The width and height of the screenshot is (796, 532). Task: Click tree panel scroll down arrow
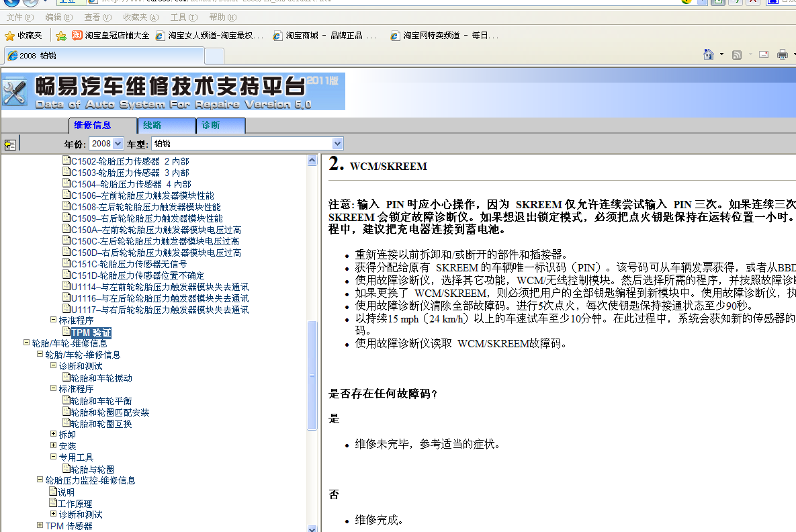tap(312, 528)
